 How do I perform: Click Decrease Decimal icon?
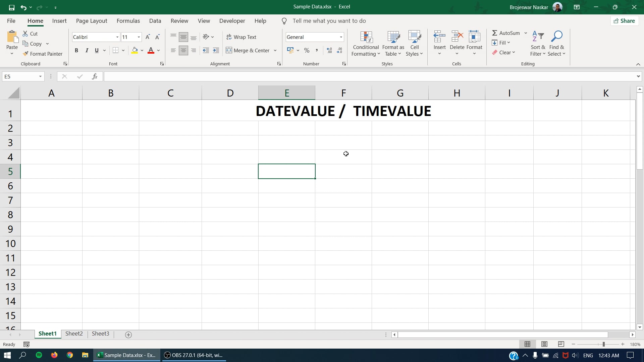click(339, 50)
